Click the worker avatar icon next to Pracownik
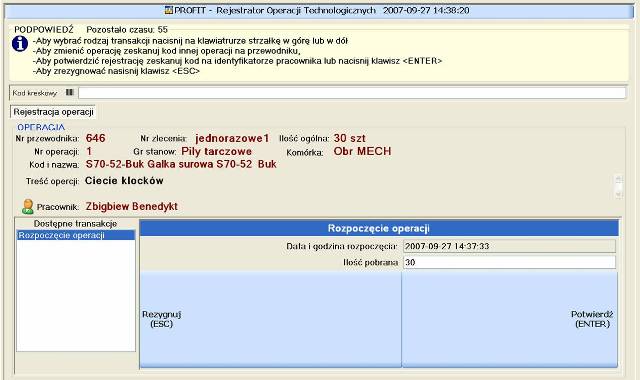Image resolution: width=640 pixels, height=380 pixels. (27, 207)
